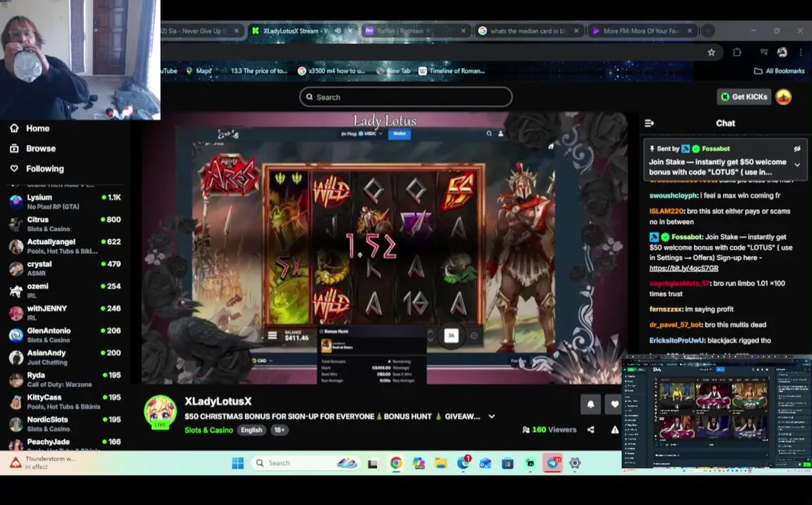Click the spin button showing 36
The width and height of the screenshot is (812, 505).
click(x=451, y=336)
